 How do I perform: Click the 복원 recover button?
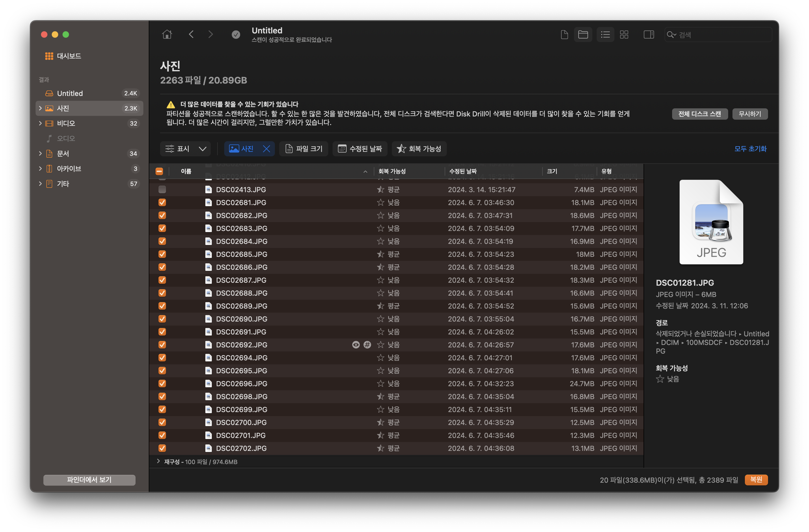[x=756, y=480]
